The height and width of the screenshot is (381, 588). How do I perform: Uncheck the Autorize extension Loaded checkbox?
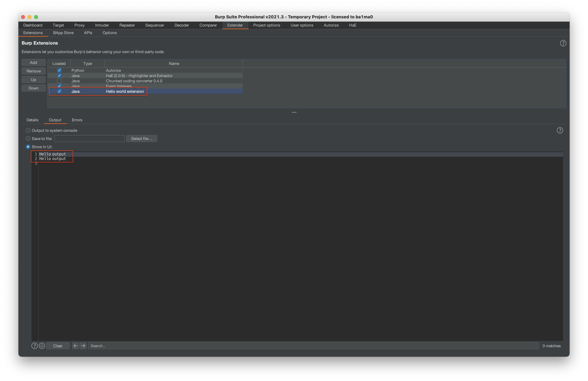click(x=59, y=70)
